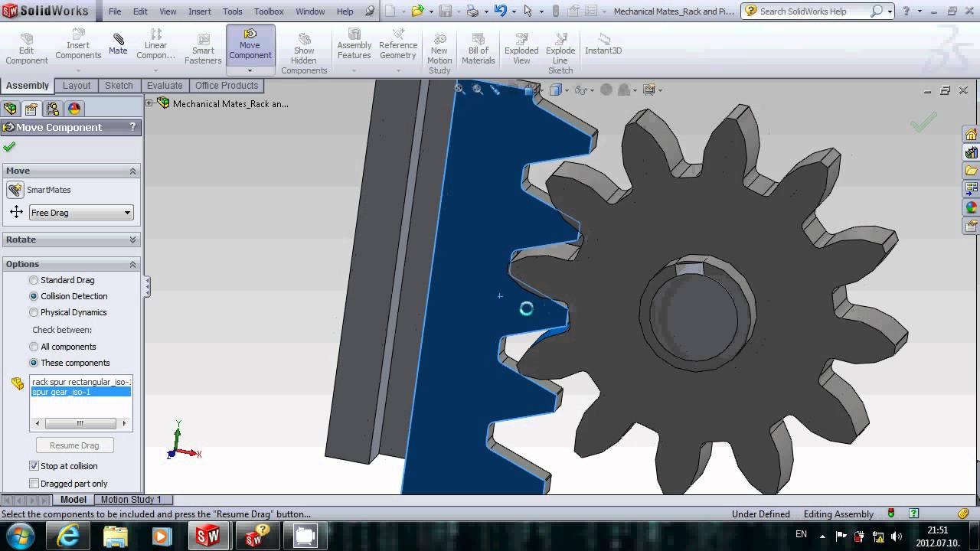Open the Office Products tab
Viewport: 980px width, 551px height.
227,86
